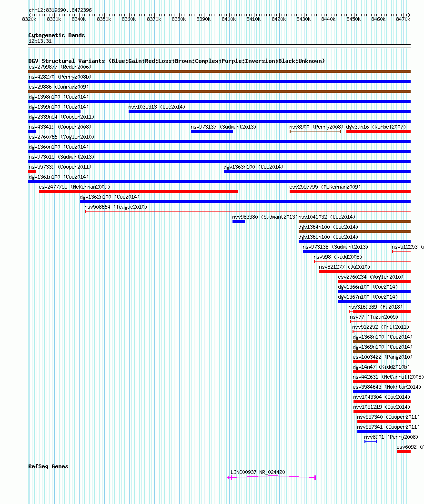The height and width of the screenshot is (504, 424).
Task: Select dgv1359n100 (Coe2014) blue bar
Action: [54, 111]
